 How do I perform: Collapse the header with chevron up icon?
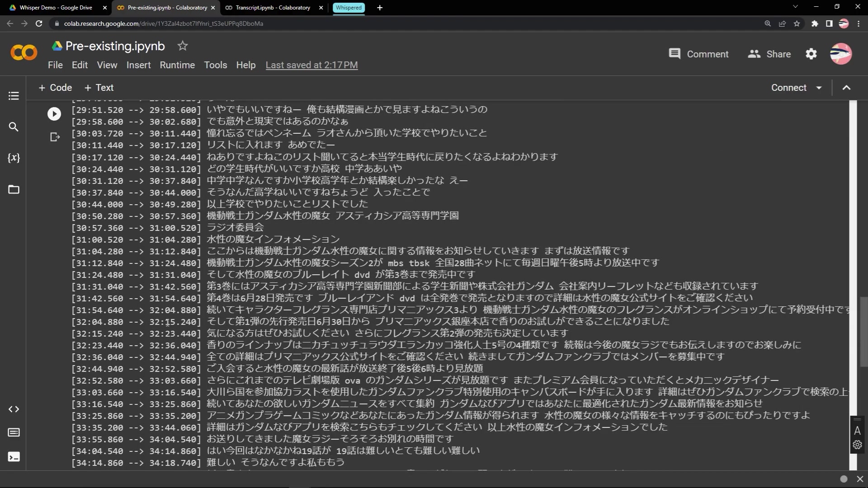point(847,88)
